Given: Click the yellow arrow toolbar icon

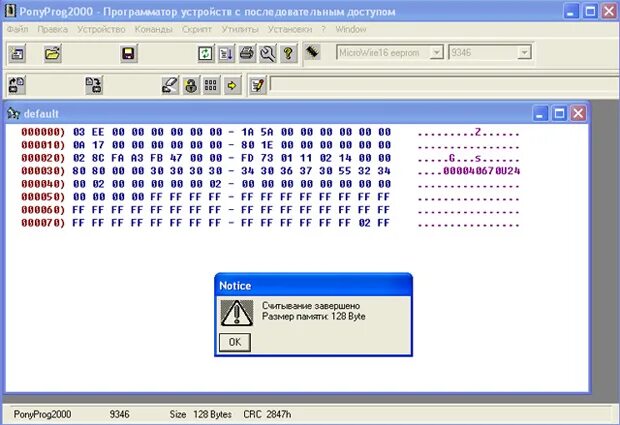Looking at the screenshot, I should click(x=232, y=85).
